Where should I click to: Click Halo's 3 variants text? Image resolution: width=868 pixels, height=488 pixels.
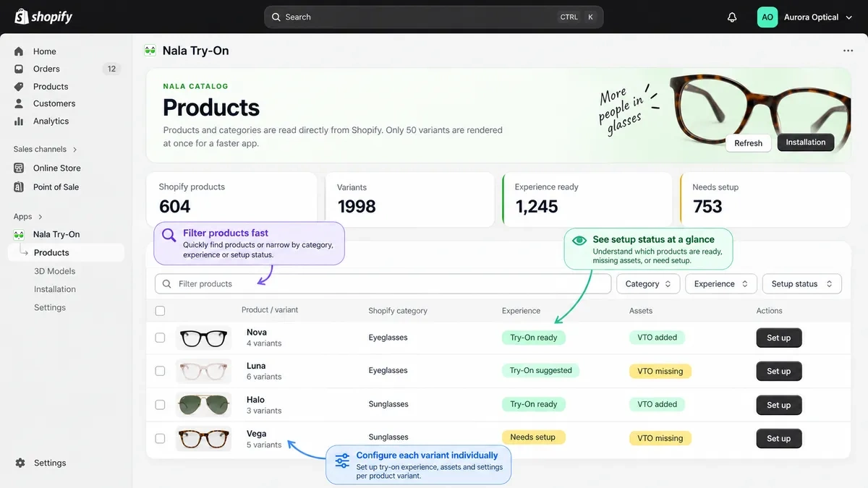(x=264, y=411)
